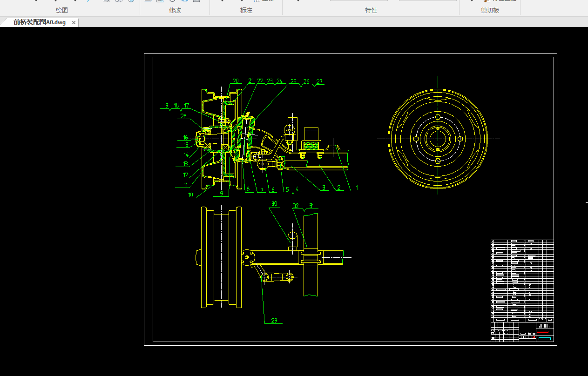Select the parts list table
The height and width of the screenshot is (376, 588).
click(522, 279)
